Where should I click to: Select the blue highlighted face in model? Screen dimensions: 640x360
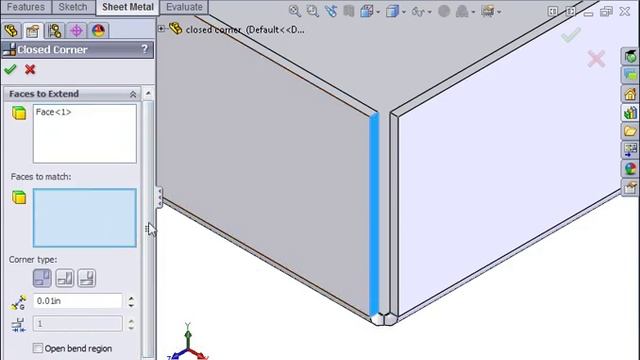pyautogui.click(x=374, y=214)
